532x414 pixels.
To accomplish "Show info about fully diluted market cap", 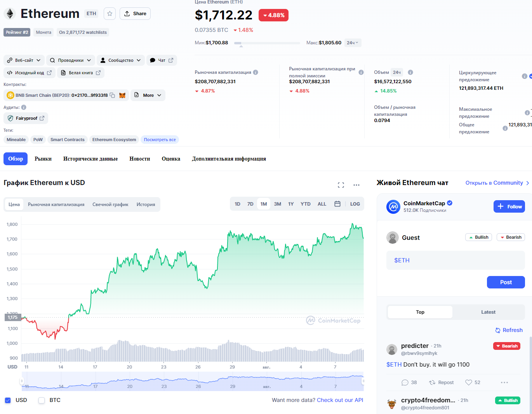I will point(361,72).
